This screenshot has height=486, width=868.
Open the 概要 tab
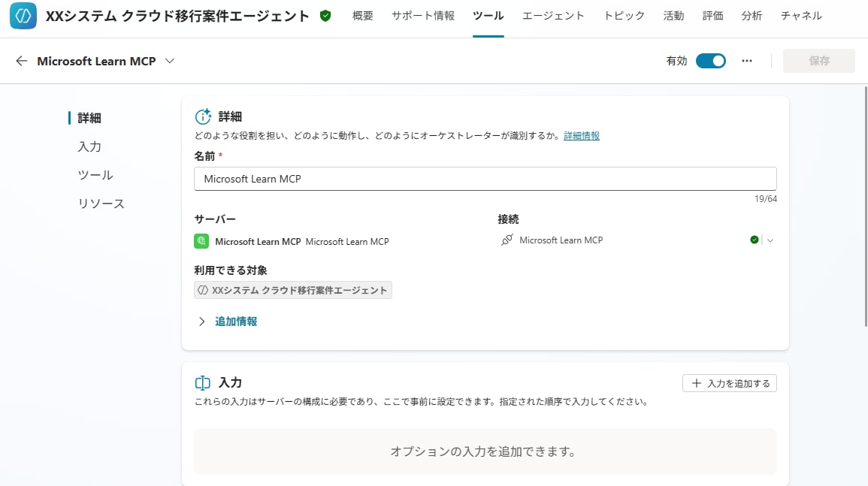(362, 16)
